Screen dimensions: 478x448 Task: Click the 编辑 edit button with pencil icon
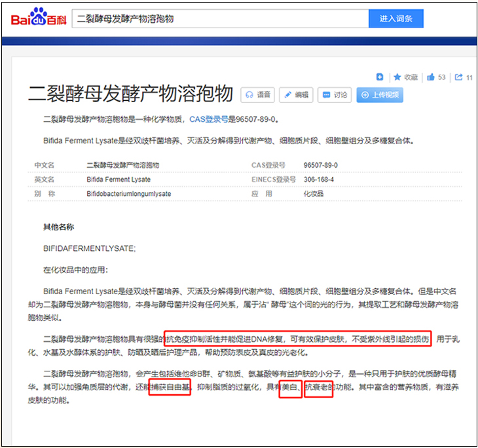(296, 95)
